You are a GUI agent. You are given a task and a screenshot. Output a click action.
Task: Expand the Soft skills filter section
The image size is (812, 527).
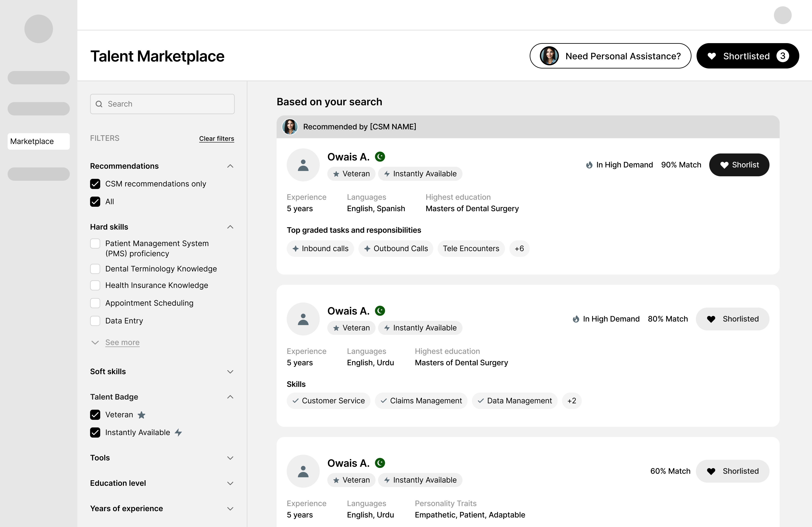pyautogui.click(x=230, y=371)
